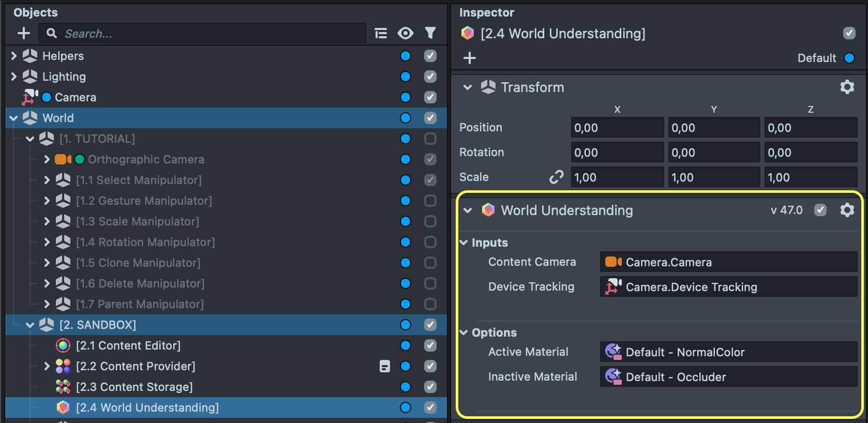This screenshot has height=423, width=868.
Task: Click the Default layer blue color dot
Action: pos(849,58)
